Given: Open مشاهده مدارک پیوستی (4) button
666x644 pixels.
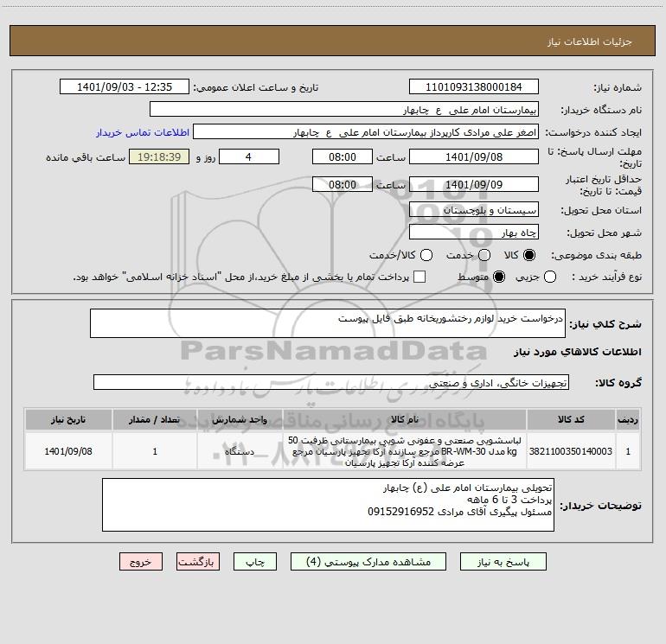Looking at the screenshot, I should [x=368, y=562].
